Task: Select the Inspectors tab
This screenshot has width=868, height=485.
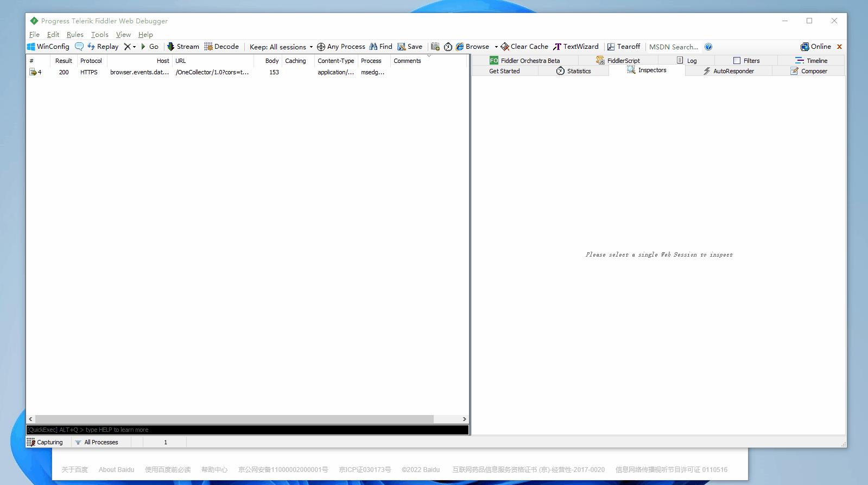Action: click(647, 71)
